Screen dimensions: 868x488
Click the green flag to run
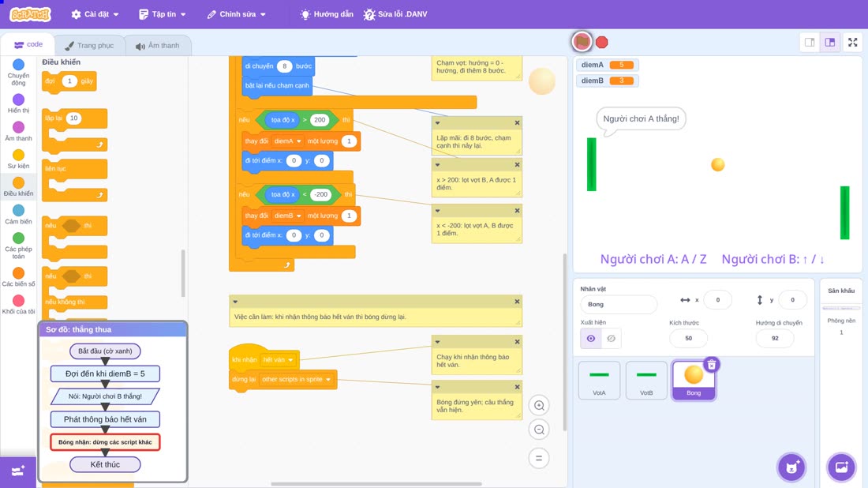tap(582, 42)
